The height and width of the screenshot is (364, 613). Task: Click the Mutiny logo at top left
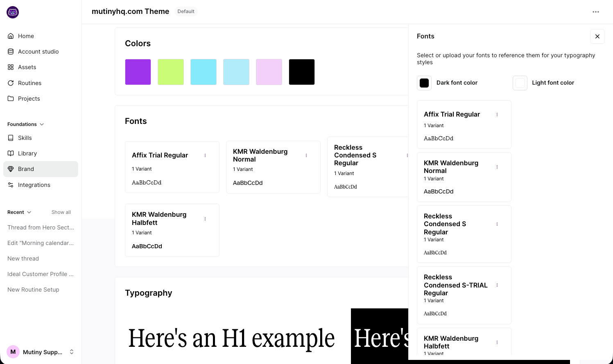(13, 12)
